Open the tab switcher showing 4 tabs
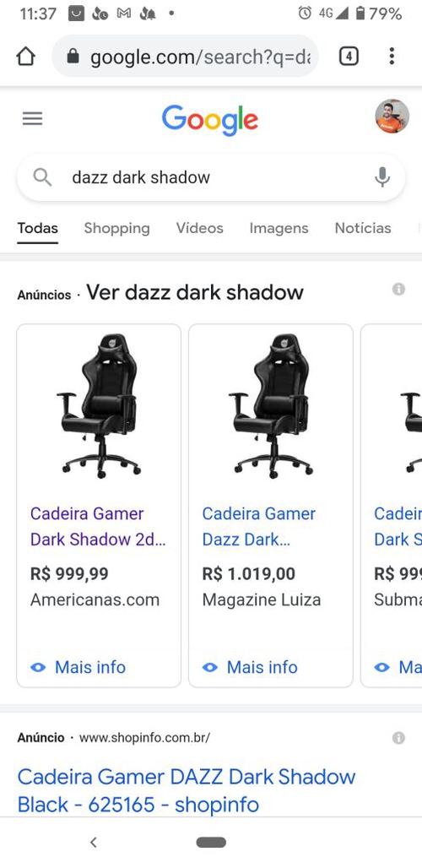 pyautogui.click(x=349, y=56)
